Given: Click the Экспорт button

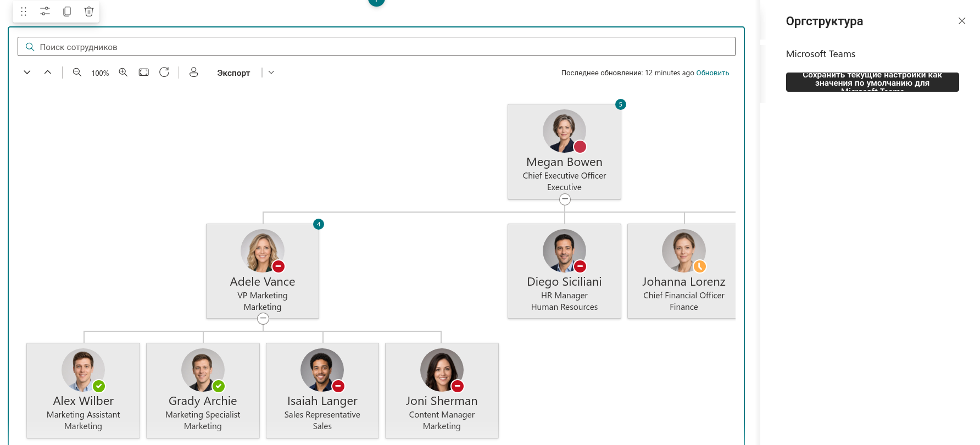Looking at the screenshot, I should (x=233, y=73).
